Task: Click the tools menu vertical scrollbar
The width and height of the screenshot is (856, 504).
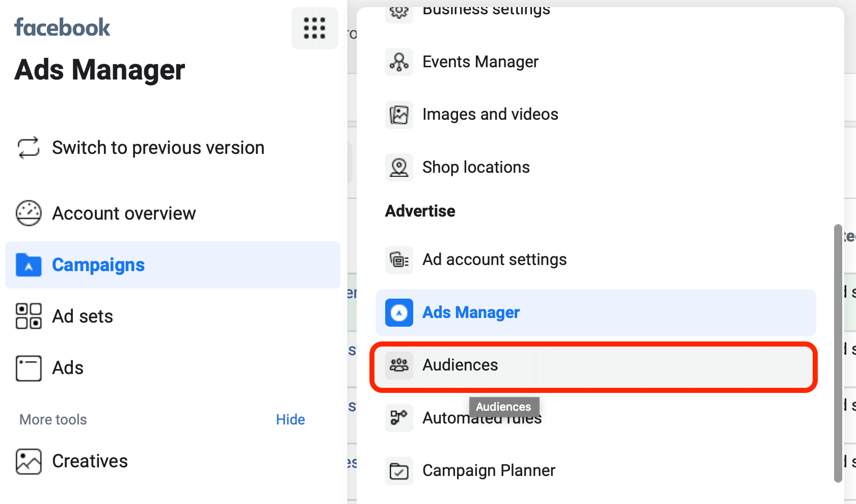Action: (838, 353)
